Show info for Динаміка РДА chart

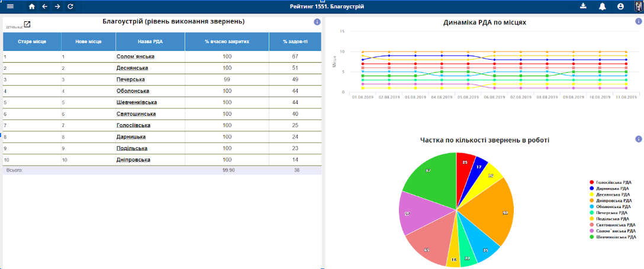638,22
